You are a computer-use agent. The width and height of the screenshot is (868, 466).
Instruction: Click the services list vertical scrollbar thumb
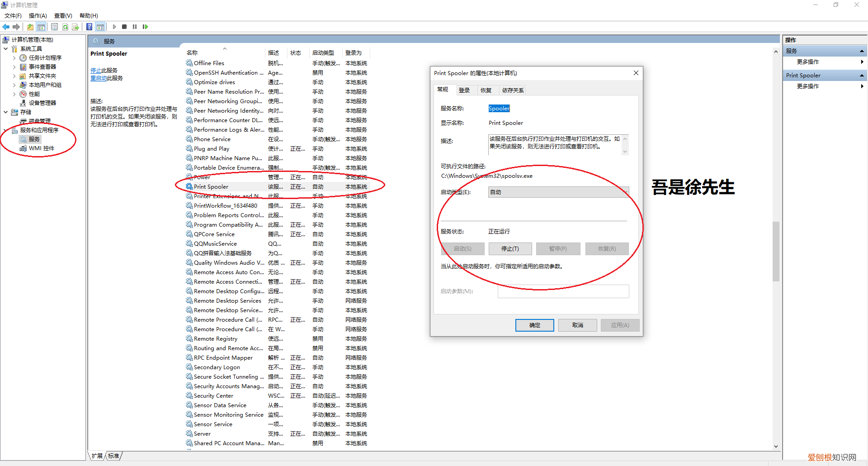(x=776, y=251)
